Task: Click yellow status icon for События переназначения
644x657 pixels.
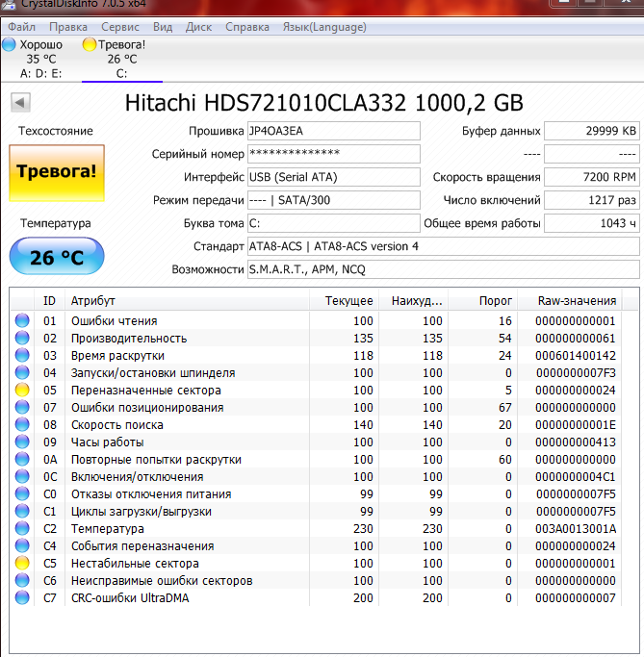Action: click(x=22, y=546)
